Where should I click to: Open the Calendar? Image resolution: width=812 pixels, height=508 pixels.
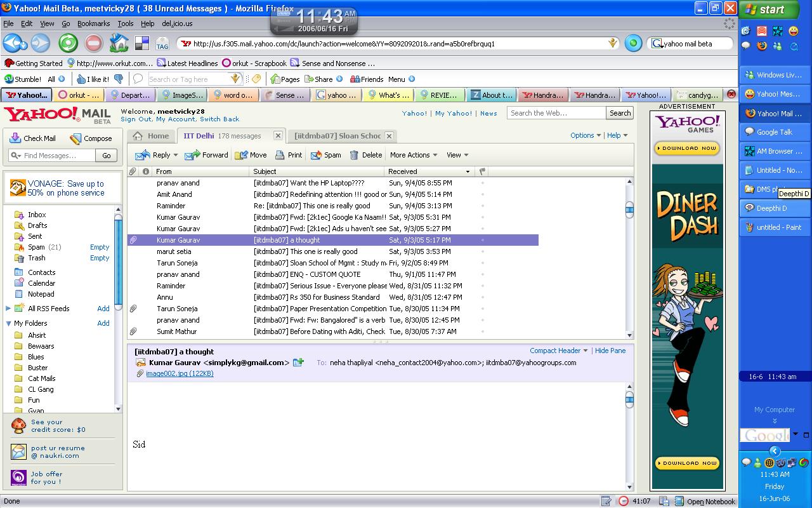(41, 283)
